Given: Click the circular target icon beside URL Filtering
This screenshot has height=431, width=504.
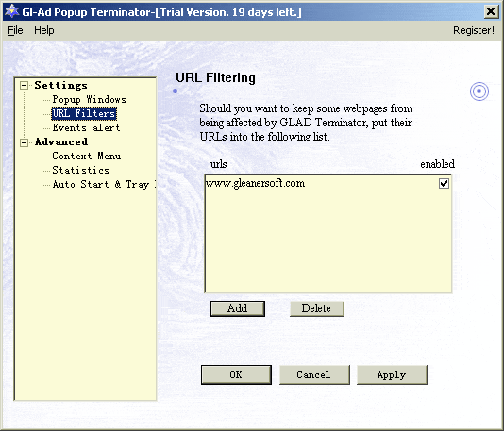Looking at the screenshot, I should coord(479,91).
